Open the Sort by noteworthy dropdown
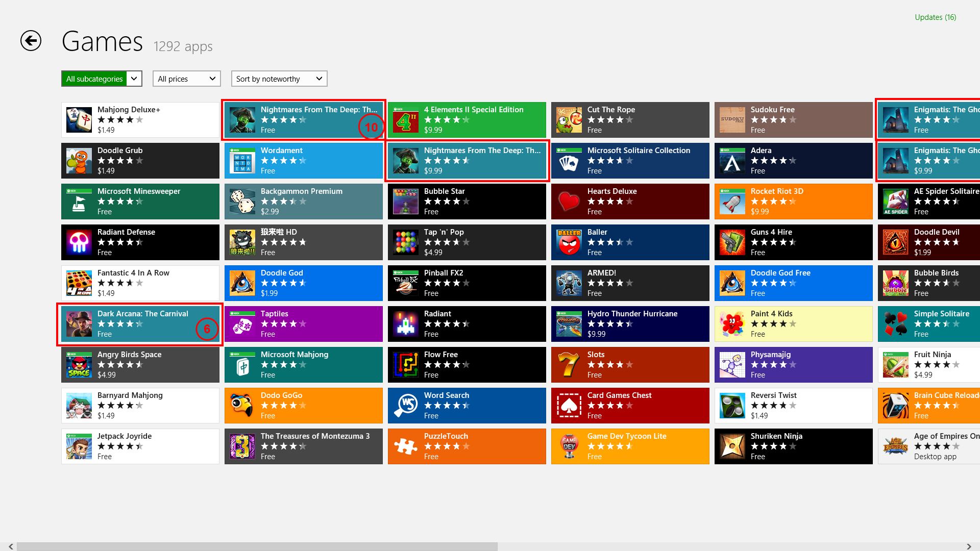Screen dimensions: 980x551 click(279, 79)
